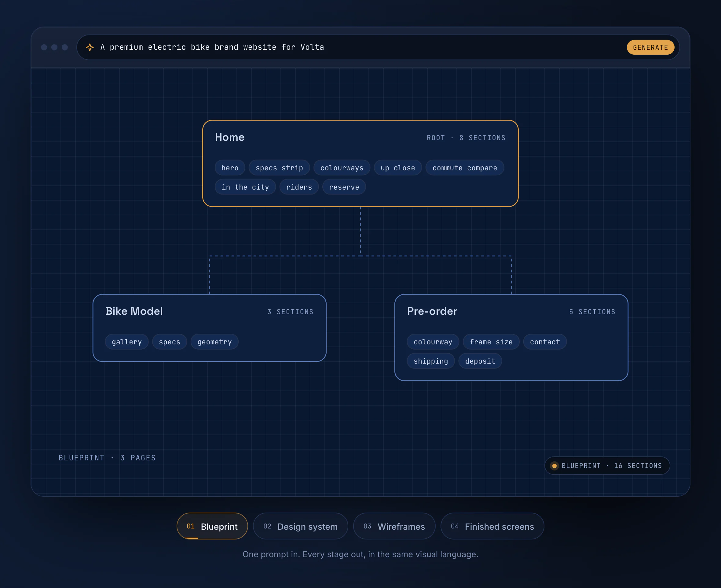Click the specs strip chip
Image resolution: width=721 pixels, height=588 pixels.
[x=279, y=168]
